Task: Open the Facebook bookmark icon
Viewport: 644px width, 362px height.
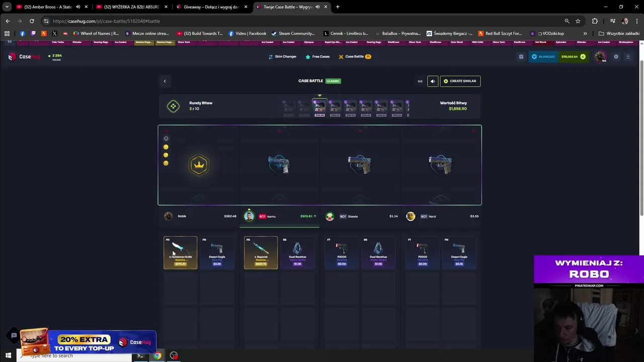Action: tap(22, 34)
